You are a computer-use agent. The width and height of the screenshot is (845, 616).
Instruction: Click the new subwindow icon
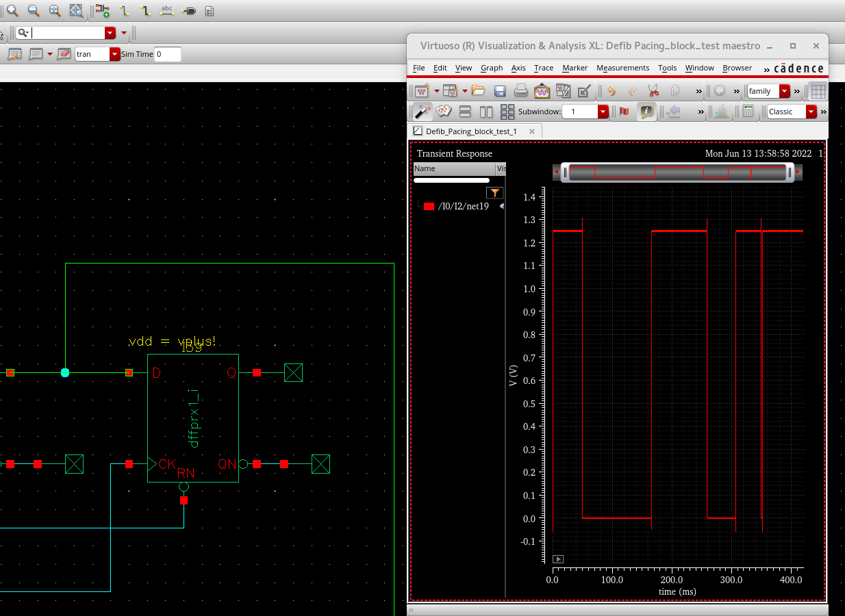pyautogui.click(x=450, y=91)
